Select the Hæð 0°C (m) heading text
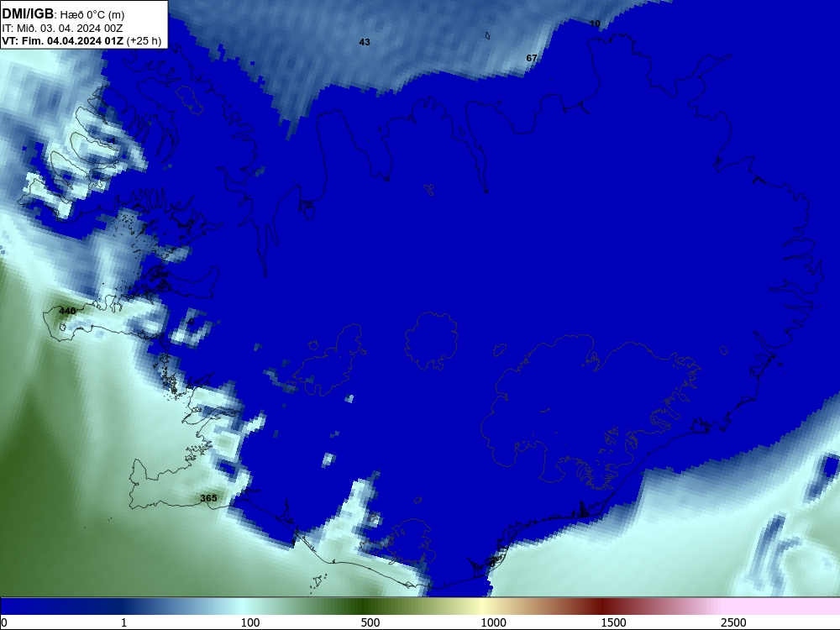Screen dimensions: 840x630 click(92, 14)
